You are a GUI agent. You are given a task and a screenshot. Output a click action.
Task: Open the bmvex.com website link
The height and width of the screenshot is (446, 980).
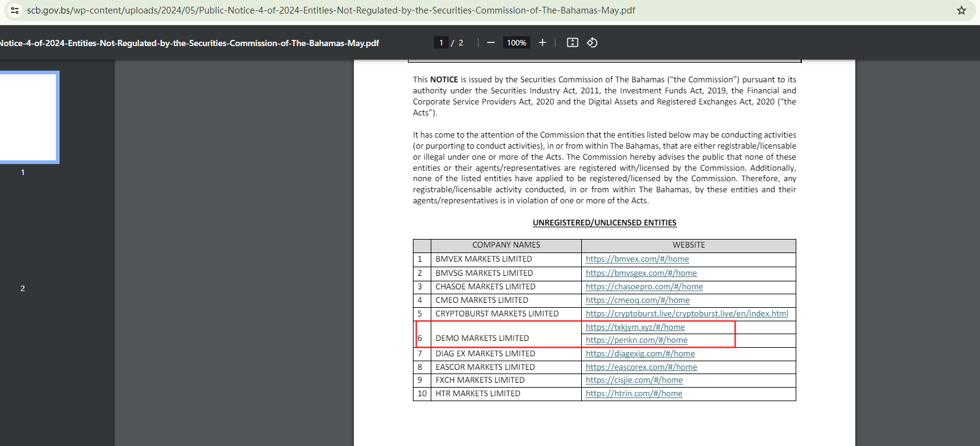pos(637,259)
